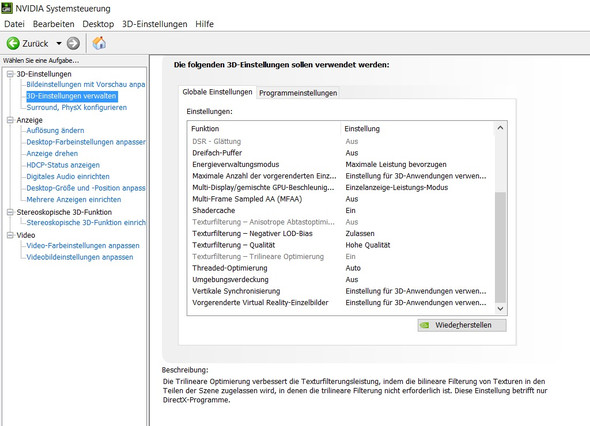This screenshot has width=590, height=426.
Task: Click the scroll up arrow of settings list
Action: [x=500, y=128]
